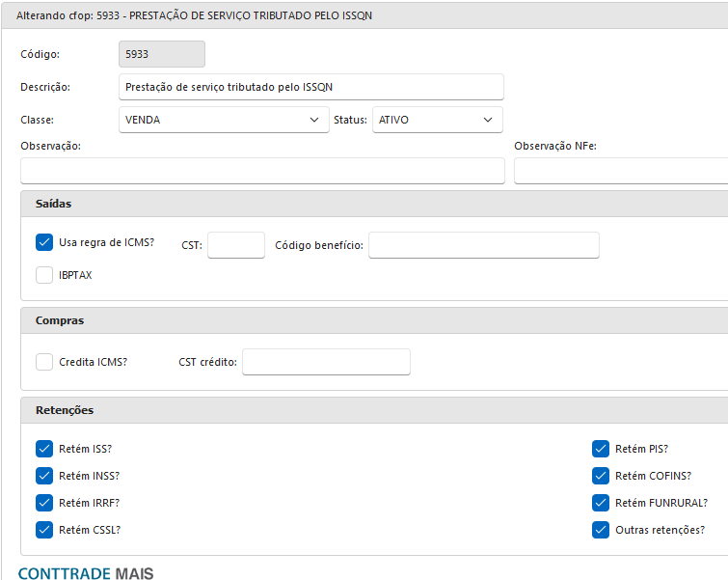Uncheck 'Retém IRRF?' retention
The image size is (728, 580).
(44, 503)
